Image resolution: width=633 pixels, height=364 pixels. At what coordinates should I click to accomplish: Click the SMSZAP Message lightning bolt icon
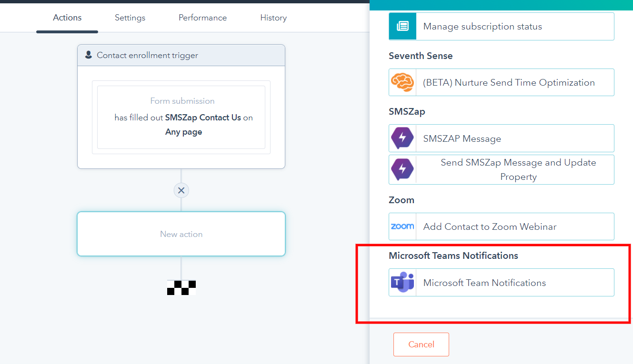[x=402, y=138]
